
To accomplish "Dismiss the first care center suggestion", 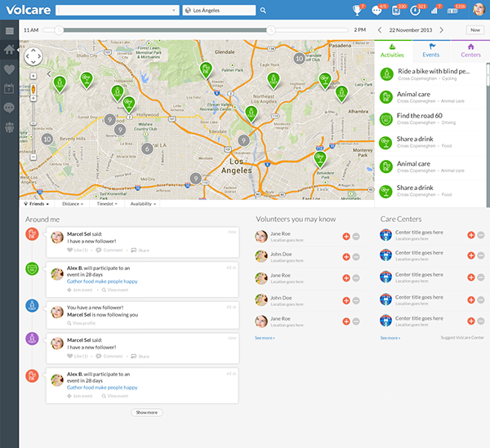I will tap(481, 235).
